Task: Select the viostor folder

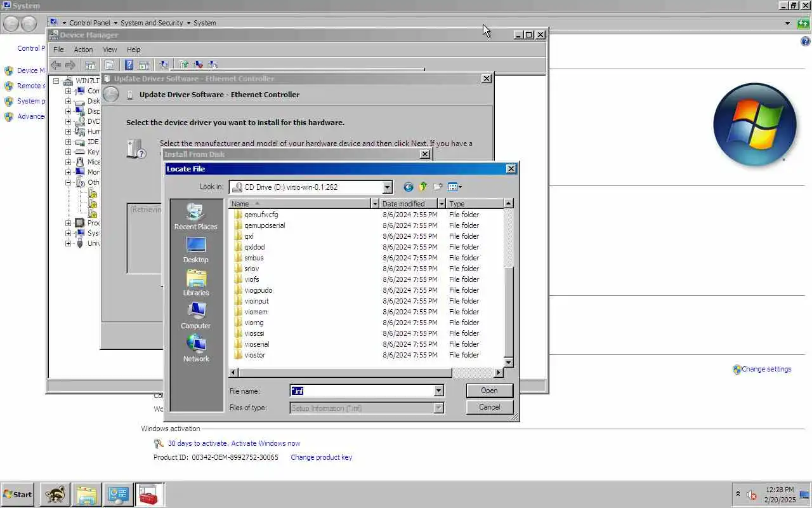Action: (x=254, y=355)
